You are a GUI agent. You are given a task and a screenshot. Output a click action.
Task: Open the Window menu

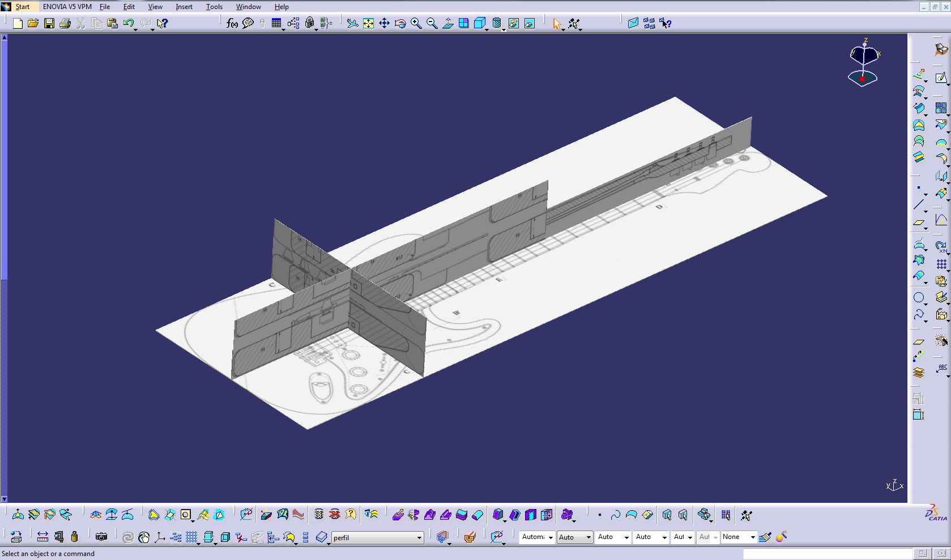(249, 7)
